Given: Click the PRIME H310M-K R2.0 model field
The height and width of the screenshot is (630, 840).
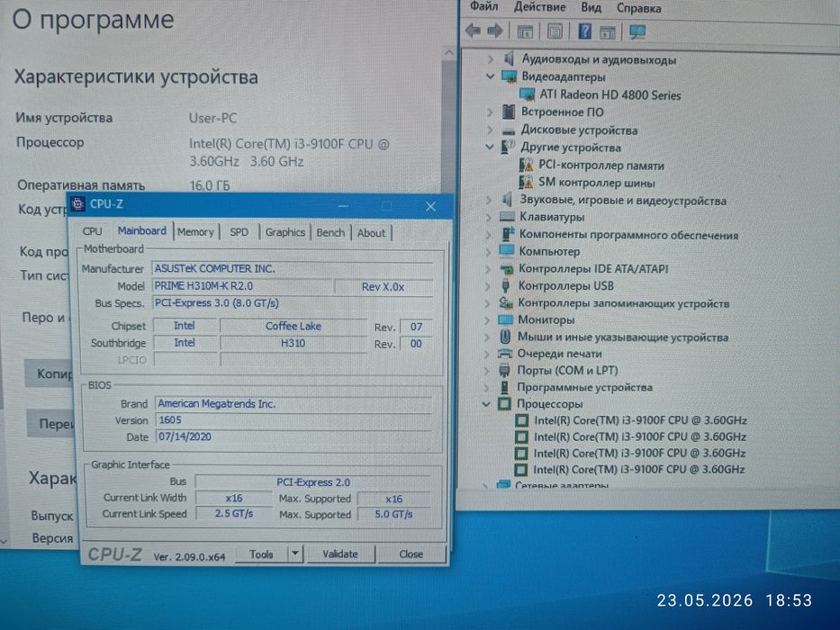Looking at the screenshot, I should (x=242, y=286).
